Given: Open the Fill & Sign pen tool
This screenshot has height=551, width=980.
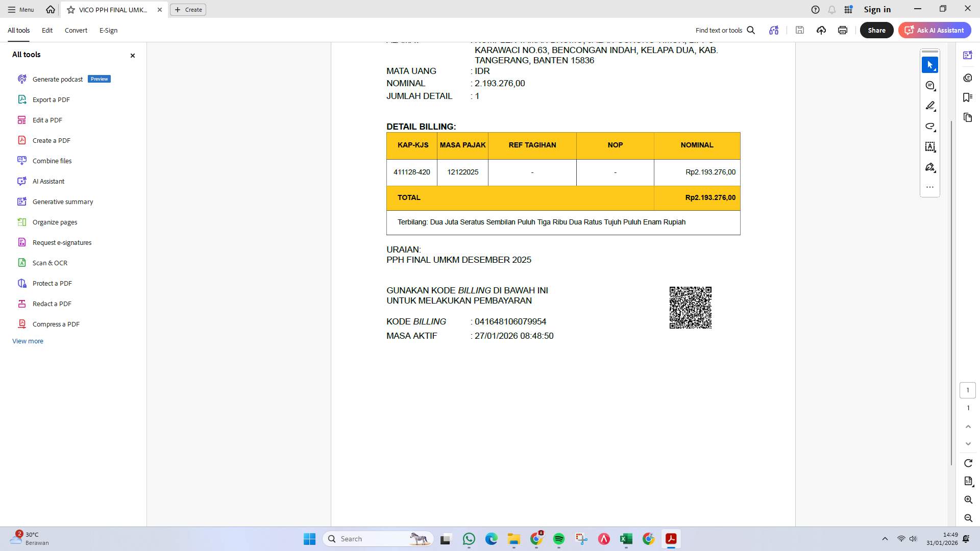Looking at the screenshot, I should pyautogui.click(x=930, y=167).
